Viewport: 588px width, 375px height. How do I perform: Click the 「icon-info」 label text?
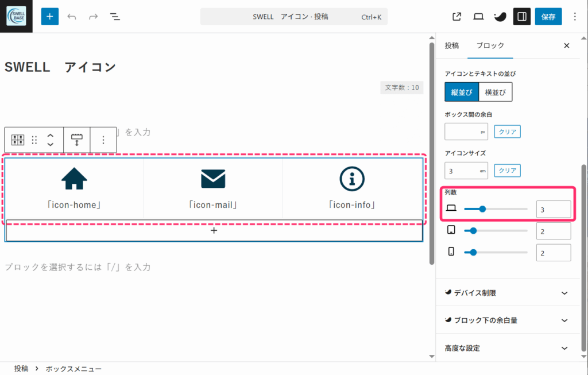(352, 205)
